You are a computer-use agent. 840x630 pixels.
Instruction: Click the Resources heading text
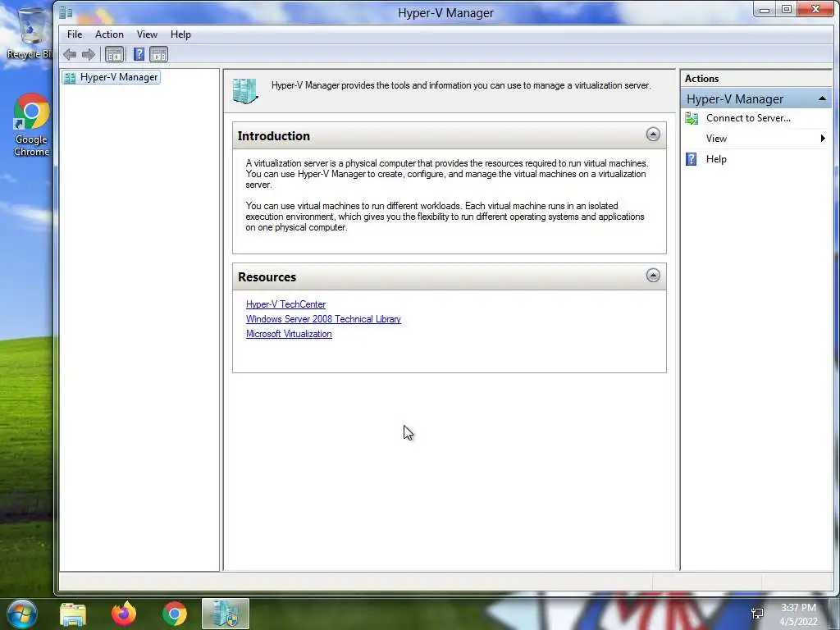(x=267, y=277)
